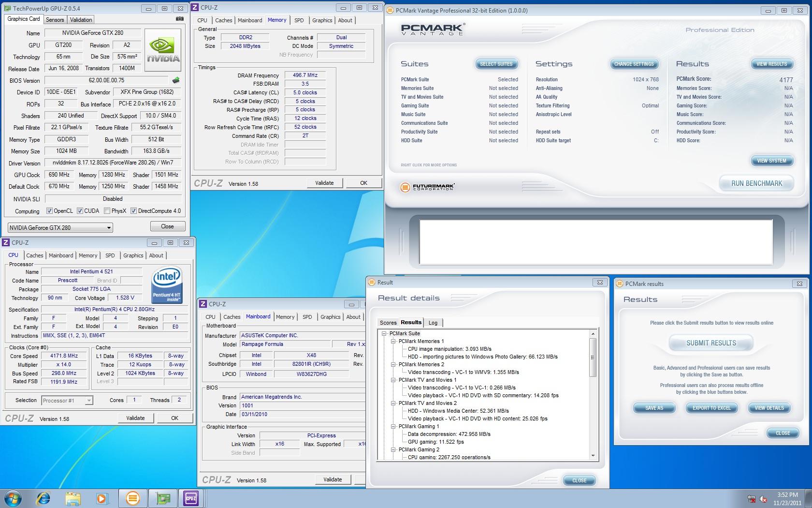Viewport: 812px width, 508px height.
Task: Click the CPU-Z Memory window title icon
Action: tap(195, 7)
